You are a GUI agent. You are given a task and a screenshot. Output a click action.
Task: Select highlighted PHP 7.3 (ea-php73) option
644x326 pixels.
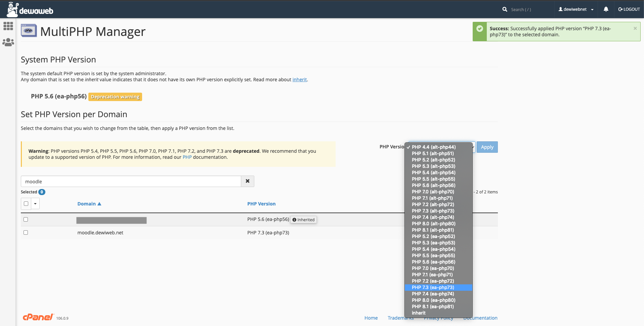click(438, 287)
